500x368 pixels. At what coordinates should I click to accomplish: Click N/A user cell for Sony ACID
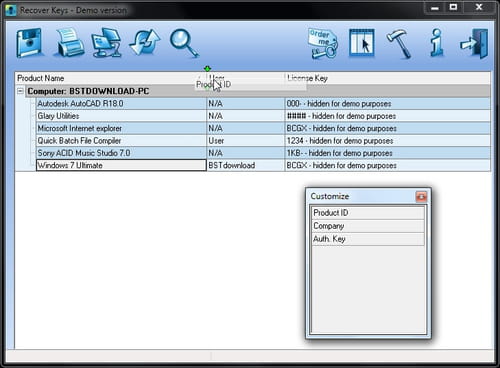click(x=246, y=153)
